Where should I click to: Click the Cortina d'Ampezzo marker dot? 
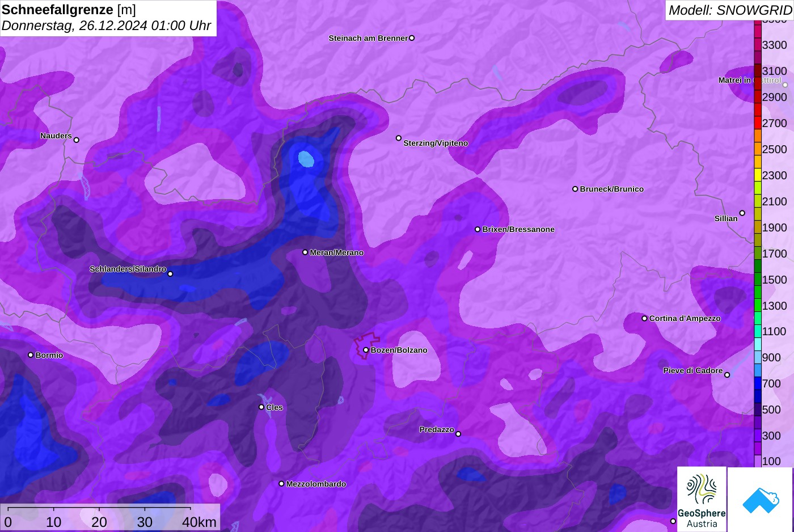[x=644, y=318]
